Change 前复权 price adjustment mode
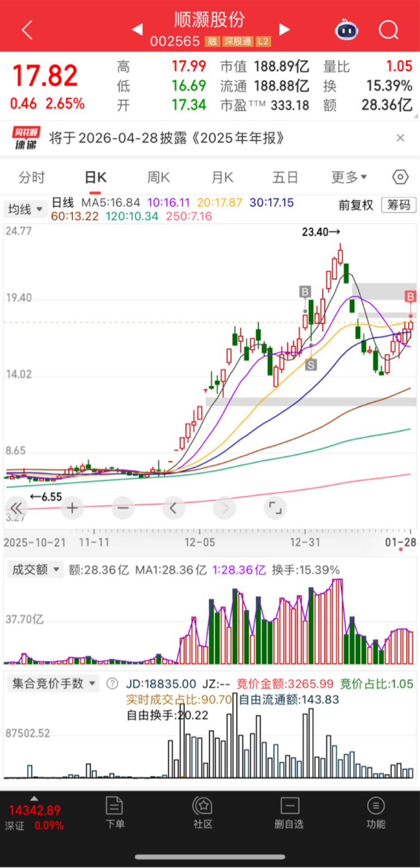Image resolution: width=420 pixels, height=868 pixels. click(x=355, y=205)
